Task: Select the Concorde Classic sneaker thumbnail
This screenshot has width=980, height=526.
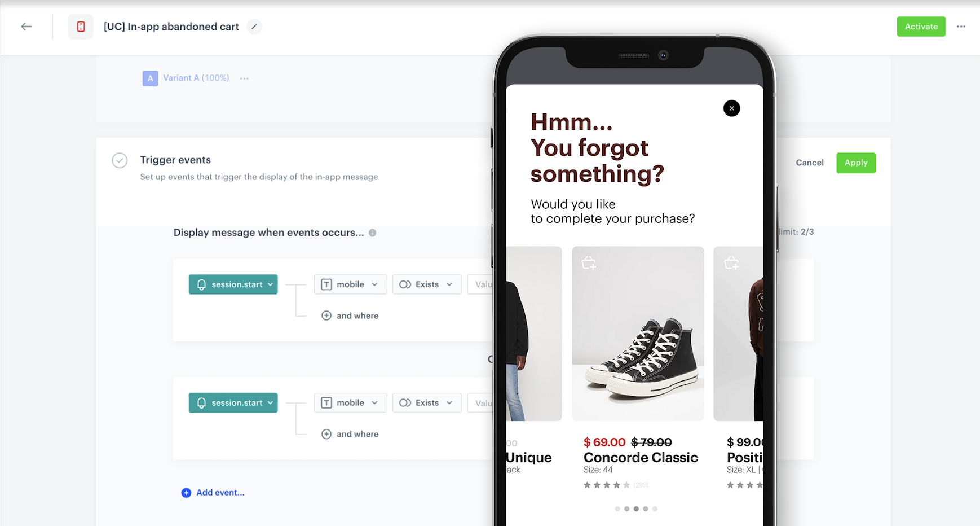Action: 638,334
